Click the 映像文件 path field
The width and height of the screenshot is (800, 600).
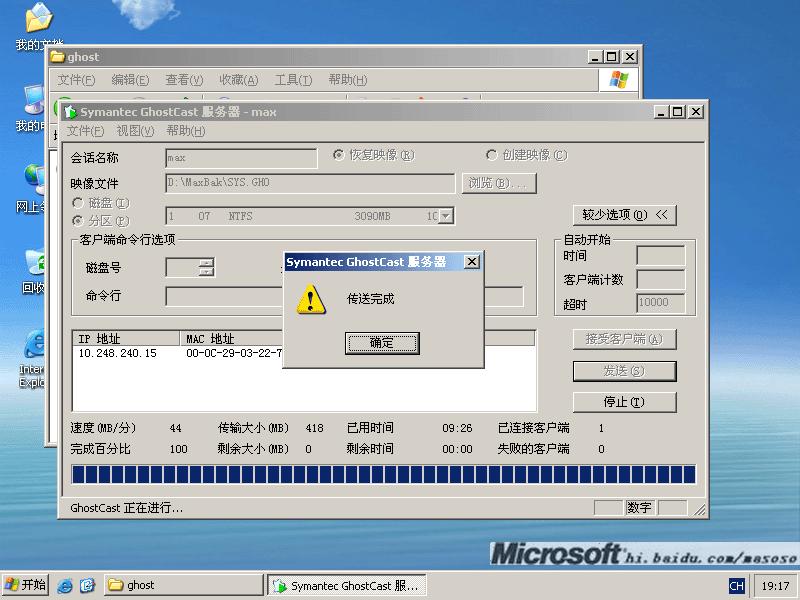(x=310, y=183)
